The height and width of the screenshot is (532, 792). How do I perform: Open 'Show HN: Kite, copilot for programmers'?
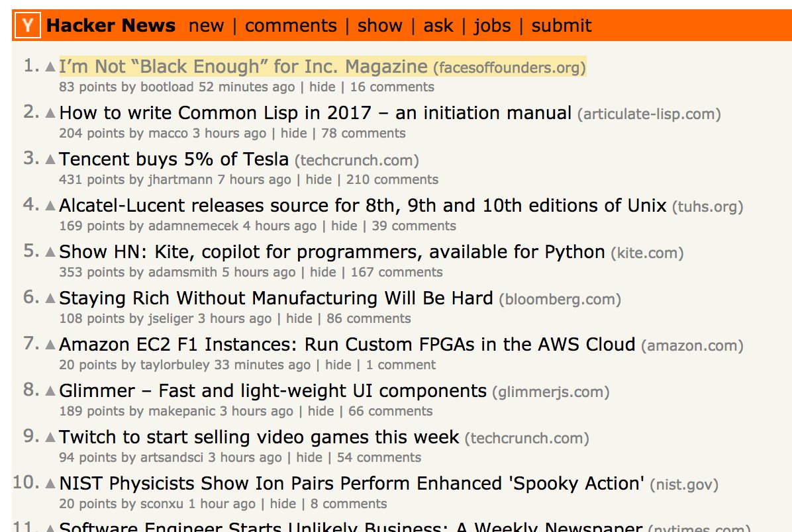(332, 252)
